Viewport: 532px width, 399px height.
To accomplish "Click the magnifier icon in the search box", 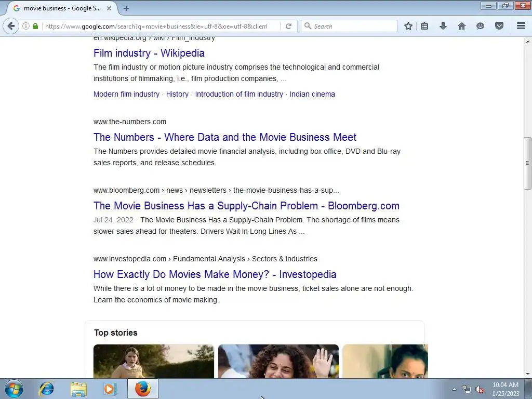I will tap(308, 26).
